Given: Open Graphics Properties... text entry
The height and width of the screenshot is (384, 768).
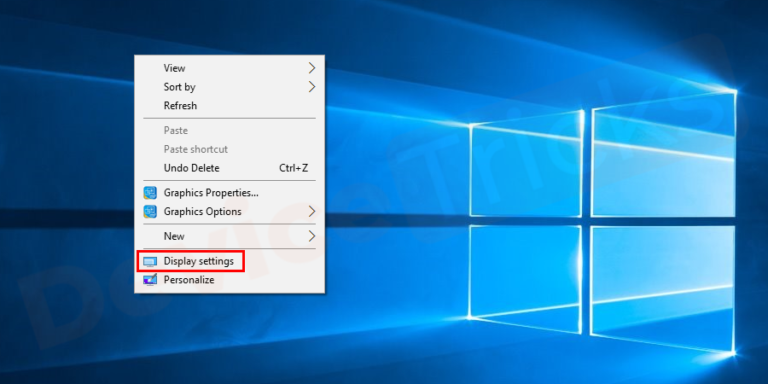Looking at the screenshot, I should (211, 193).
